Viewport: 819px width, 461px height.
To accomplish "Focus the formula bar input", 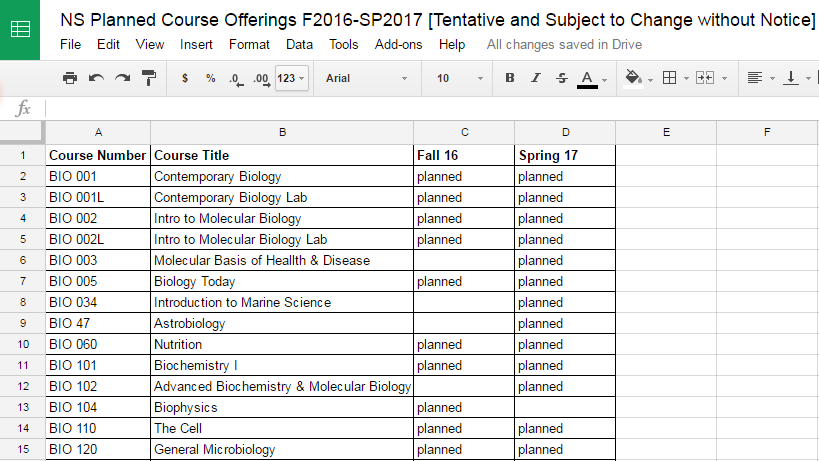I will [432, 109].
